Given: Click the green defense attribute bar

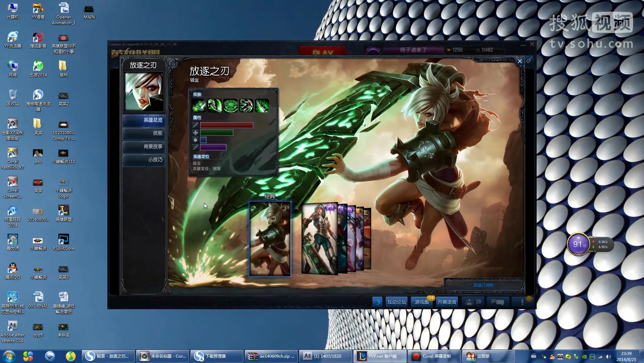Looking at the screenshot, I should (216, 133).
